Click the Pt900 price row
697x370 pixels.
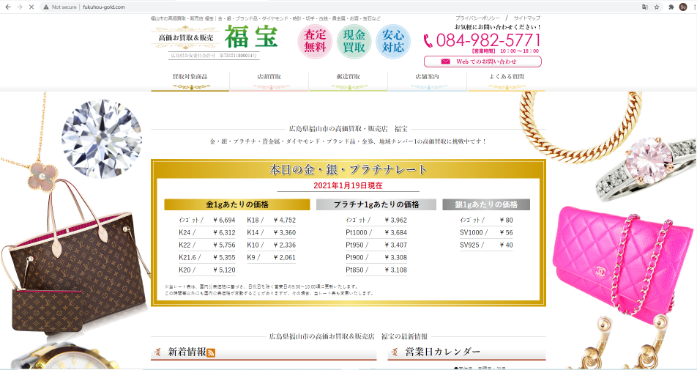[x=376, y=257]
